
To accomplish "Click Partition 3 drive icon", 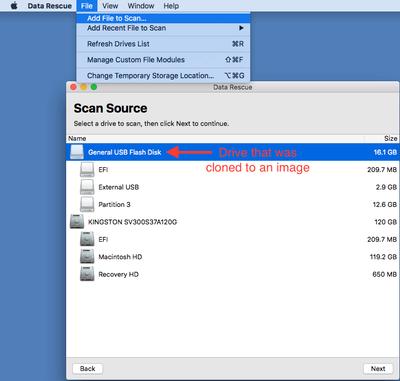I will coord(87,204).
